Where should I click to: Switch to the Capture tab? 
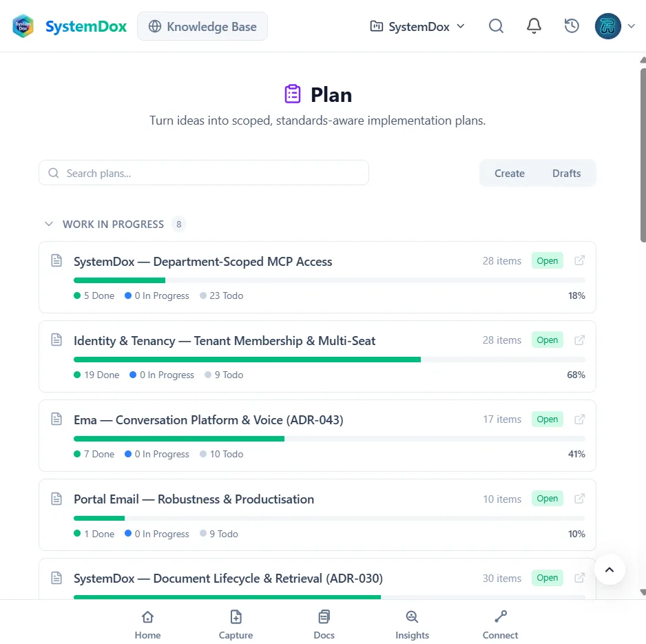pyautogui.click(x=236, y=624)
